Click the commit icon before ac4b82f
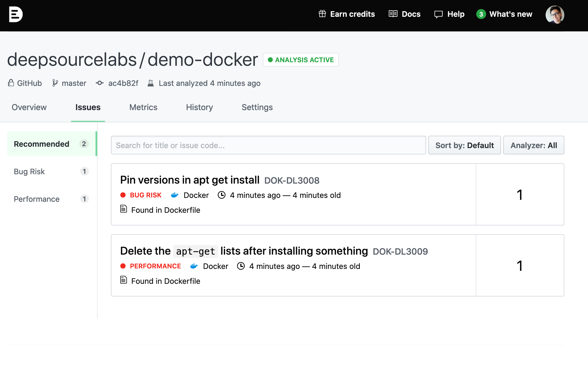 coord(99,83)
